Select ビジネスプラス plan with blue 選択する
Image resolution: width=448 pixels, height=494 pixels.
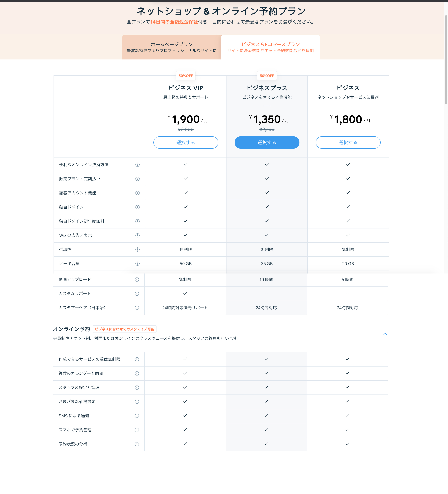pyautogui.click(x=267, y=143)
